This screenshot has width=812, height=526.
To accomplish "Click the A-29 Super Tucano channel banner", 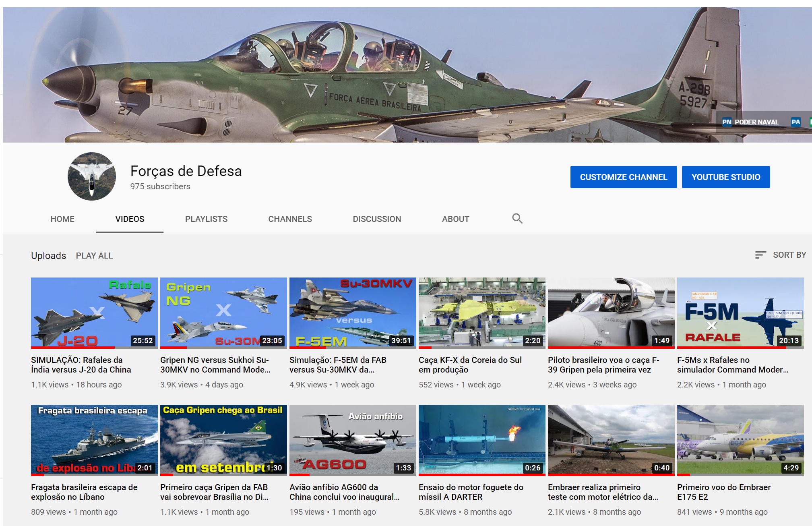I will (x=407, y=75).
